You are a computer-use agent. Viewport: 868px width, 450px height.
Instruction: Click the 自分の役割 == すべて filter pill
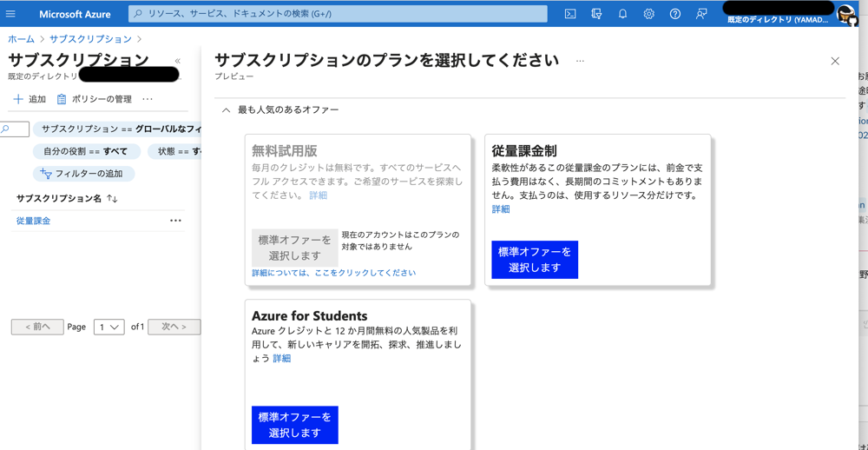pos(86,151)
